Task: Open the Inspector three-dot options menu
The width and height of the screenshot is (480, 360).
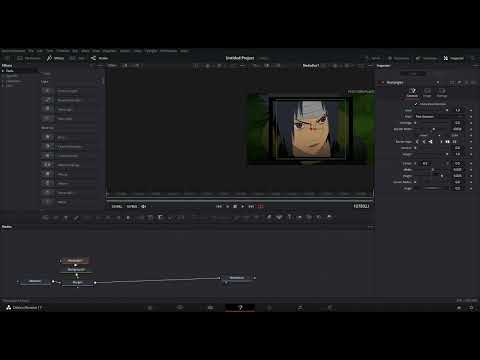Action: coord(475,66)
